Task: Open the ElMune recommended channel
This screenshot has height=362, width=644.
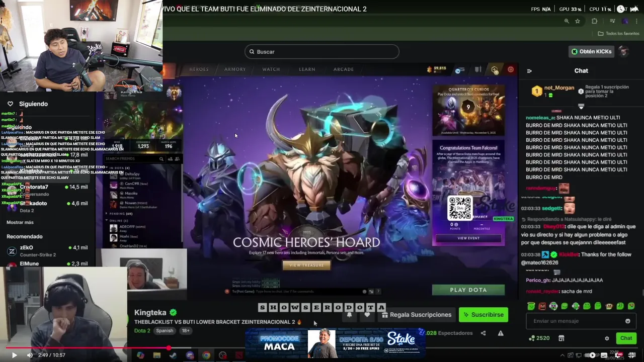Action: coord(48,263)
